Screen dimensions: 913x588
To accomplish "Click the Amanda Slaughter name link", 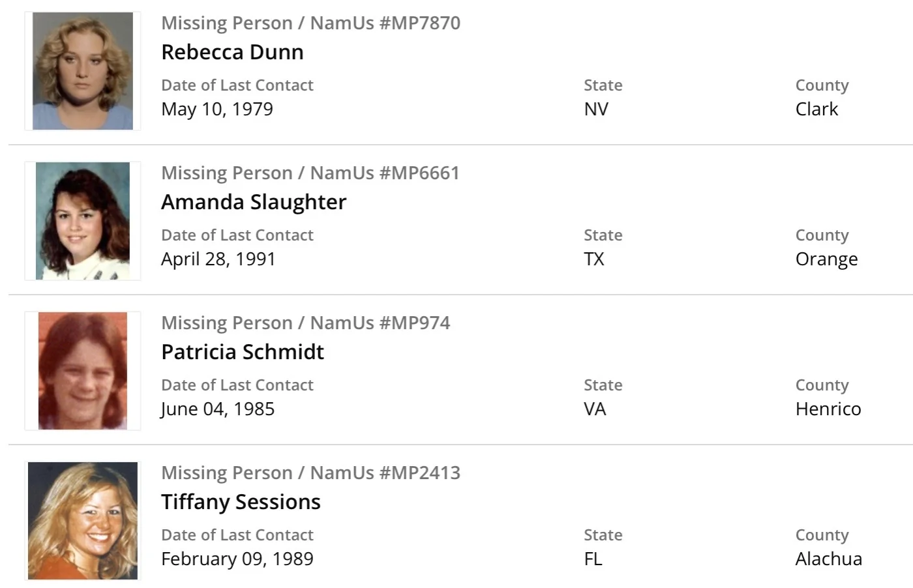I will [x=254, y=202].
